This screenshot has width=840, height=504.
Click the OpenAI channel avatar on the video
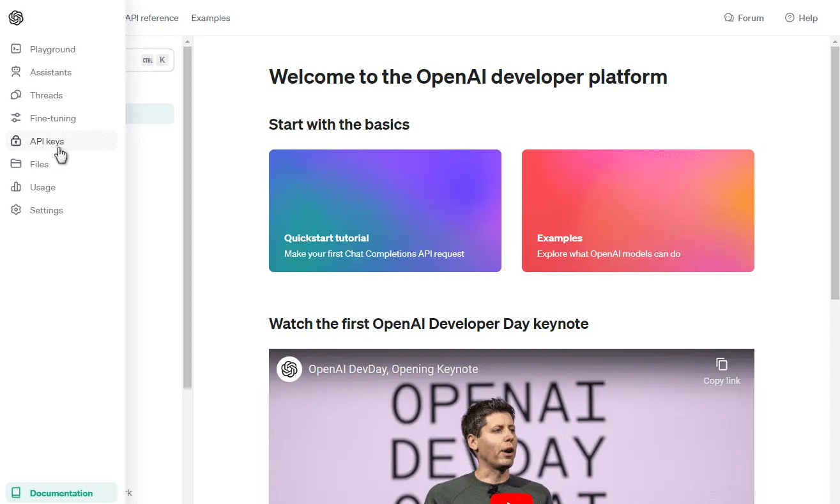(x=289, y=369)
